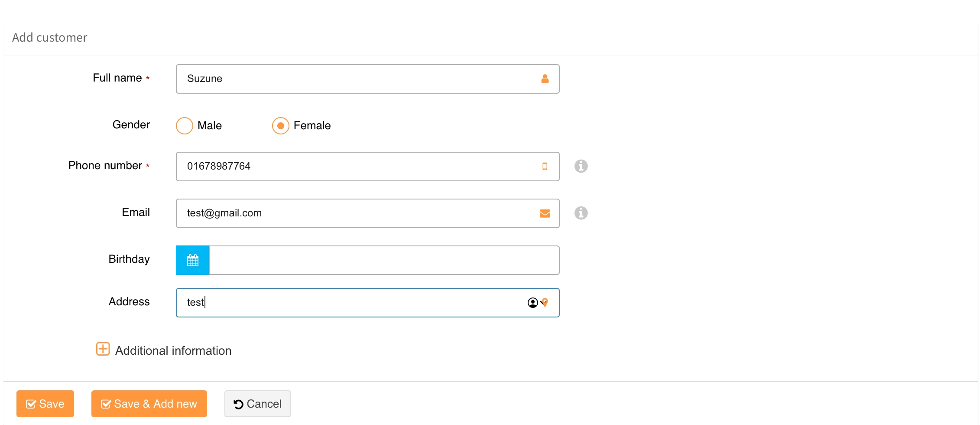The height and width of the screenshot is (425, 980).
Task: Open the Birthday calendar picker
Action: coord(192,260)
